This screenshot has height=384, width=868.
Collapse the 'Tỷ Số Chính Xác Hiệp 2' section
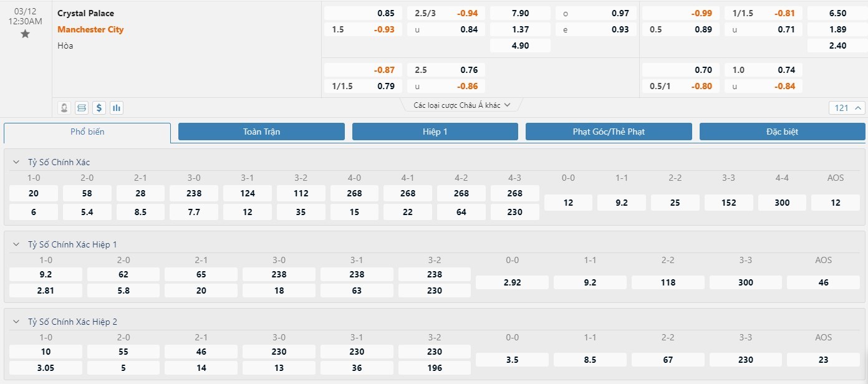(16, 322)
